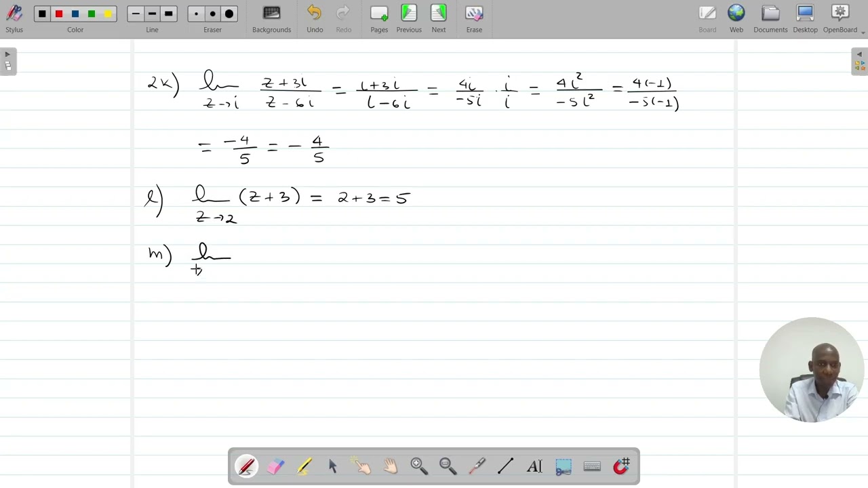Set thick line width
The width and height of the screenshot is (868, 488).
point(168,14)
